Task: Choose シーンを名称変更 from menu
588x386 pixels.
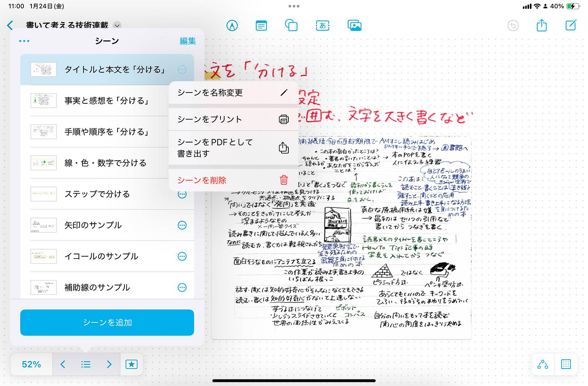Action: tap(233, 92)
